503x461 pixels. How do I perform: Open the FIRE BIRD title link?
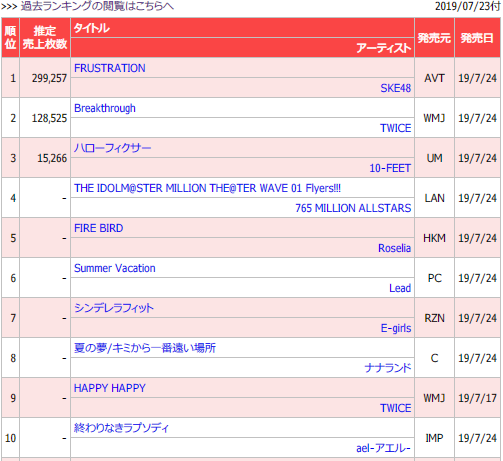click(x=99, y=228)
